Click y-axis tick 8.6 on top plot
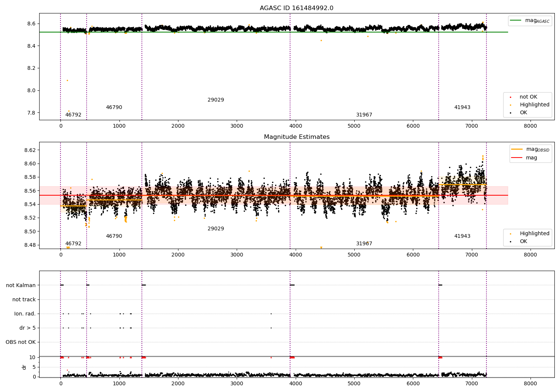 (x=31, y=24)
